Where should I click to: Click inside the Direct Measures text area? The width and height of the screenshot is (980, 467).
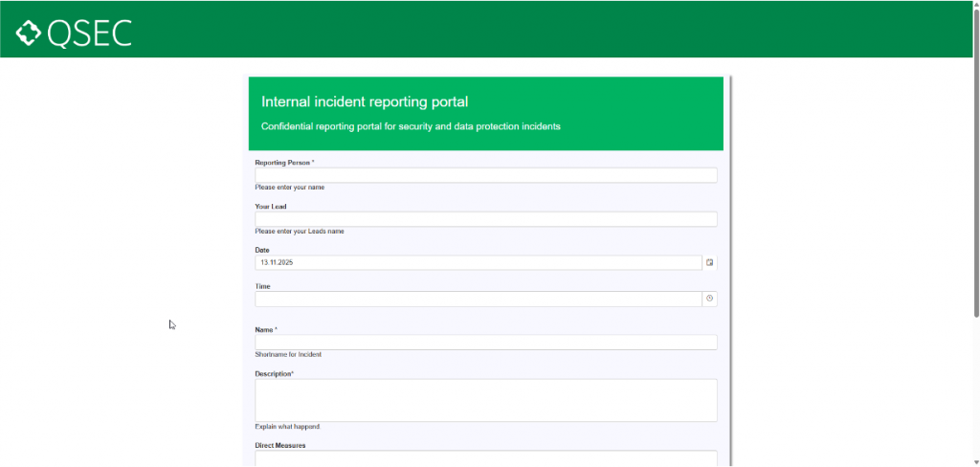pyautogui.click(x=485, y=458)
